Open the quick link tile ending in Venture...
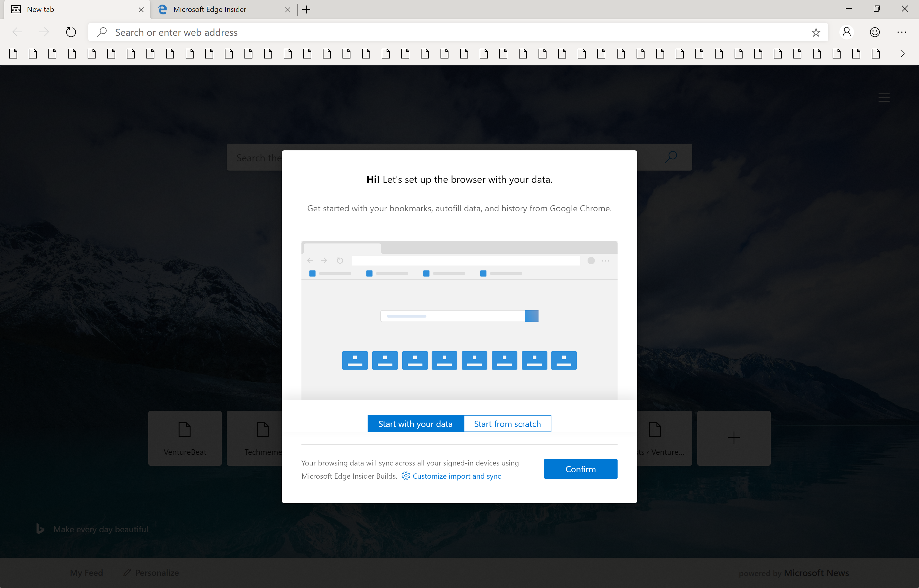The width and height of the screenshot is (919, 588). pos(665,438)
